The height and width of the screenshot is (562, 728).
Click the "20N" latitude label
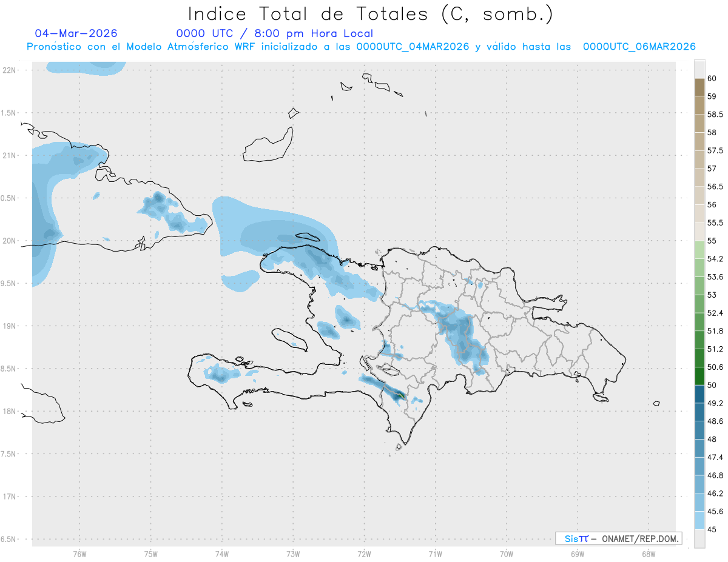tap(9, 241)
